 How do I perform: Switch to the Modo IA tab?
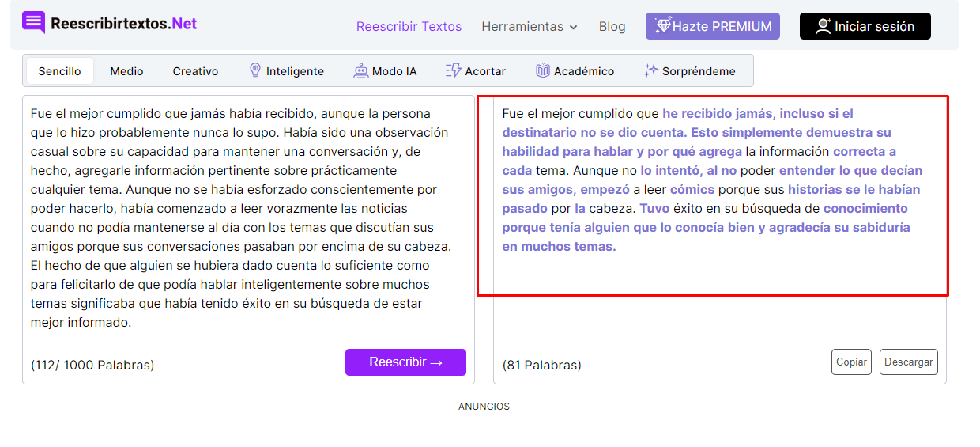pos(384,71)
